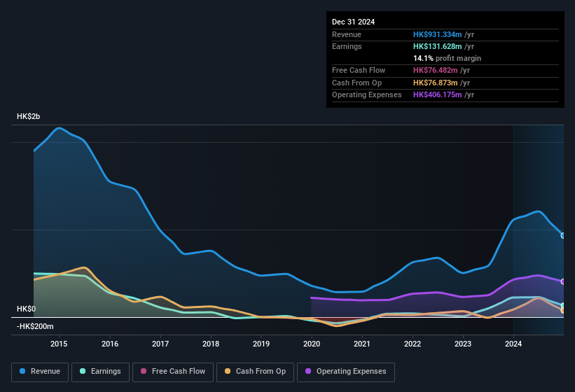The image size is (575, 392).
Task: Click the blue Revenue end-point marker
Action: [x=563, y=236]
